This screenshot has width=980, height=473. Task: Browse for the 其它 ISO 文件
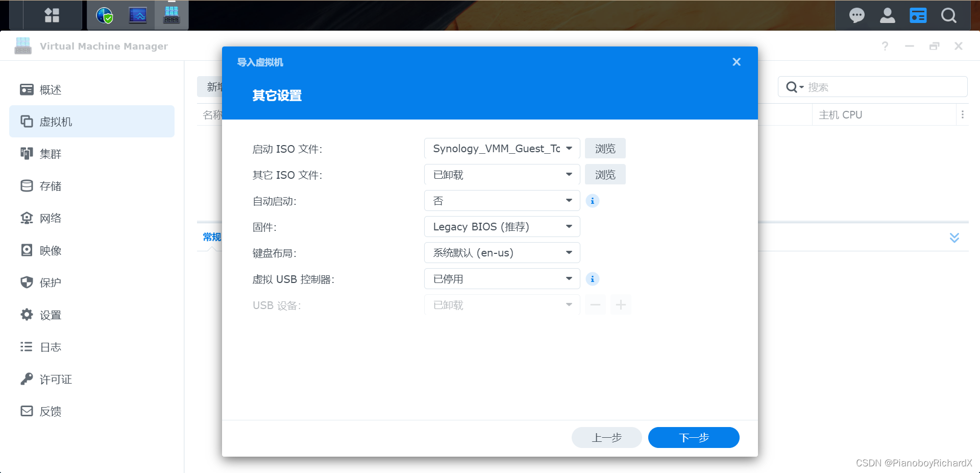click(x=605, y=175)
